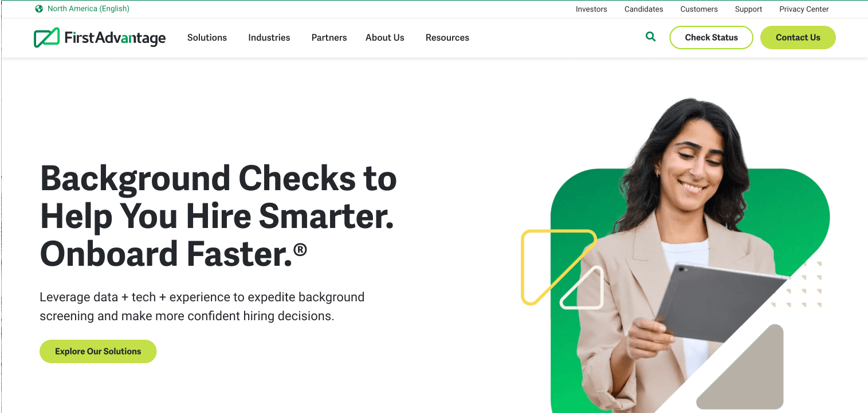Image resolution: width=868 pixels, height=413 pixels.
Task: Click the First Advantage logo icon
Action: [46, 37]
